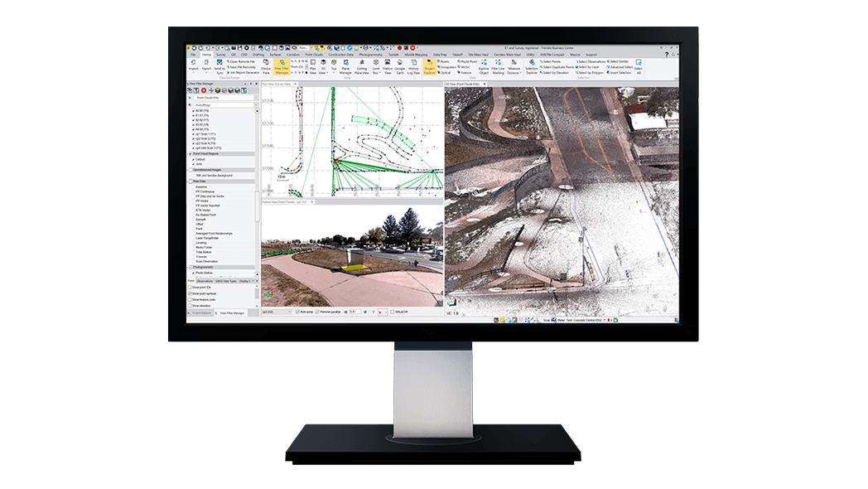This screenshot has height=489, width=868.
Task: Enable the Virtual DR checkbox
Action: pyautogui.click(x=392, y=312)
